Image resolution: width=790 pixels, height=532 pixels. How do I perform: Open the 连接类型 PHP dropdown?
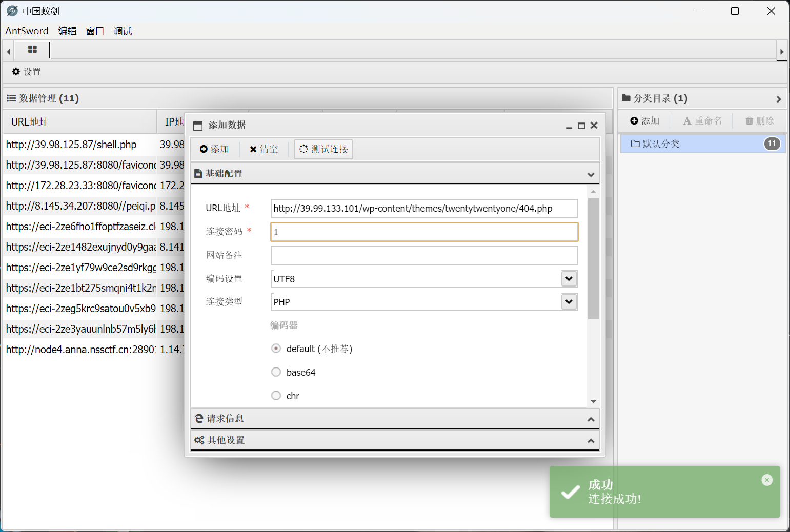569,302
